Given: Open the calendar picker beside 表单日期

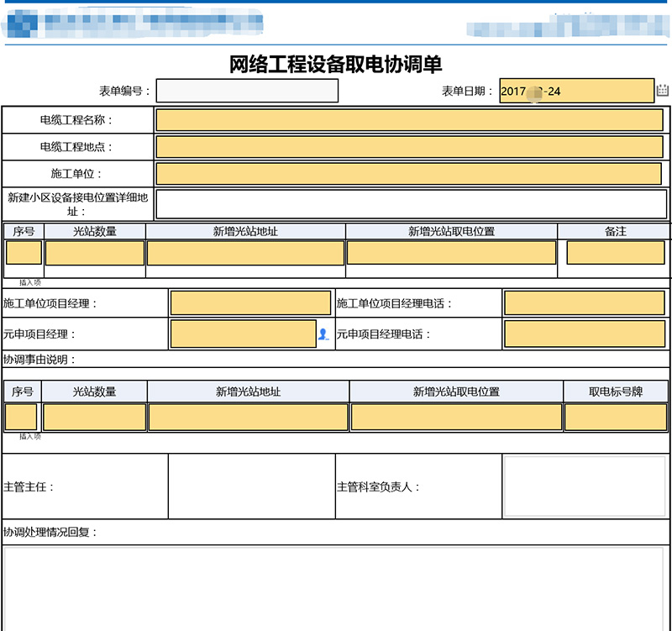Looking at the screenshot, I should click(662, 91).
